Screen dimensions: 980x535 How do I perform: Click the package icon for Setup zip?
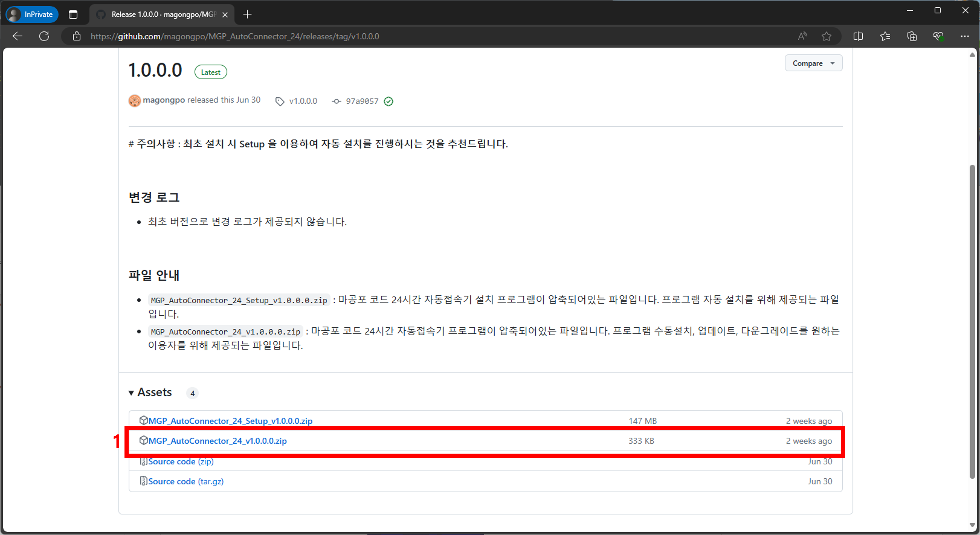pos(143,420)
